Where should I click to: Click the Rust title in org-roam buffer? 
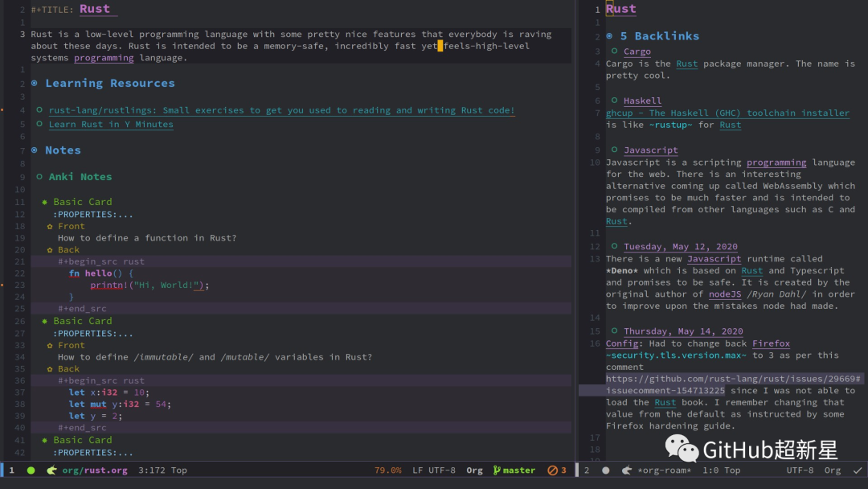pos(621,9)
